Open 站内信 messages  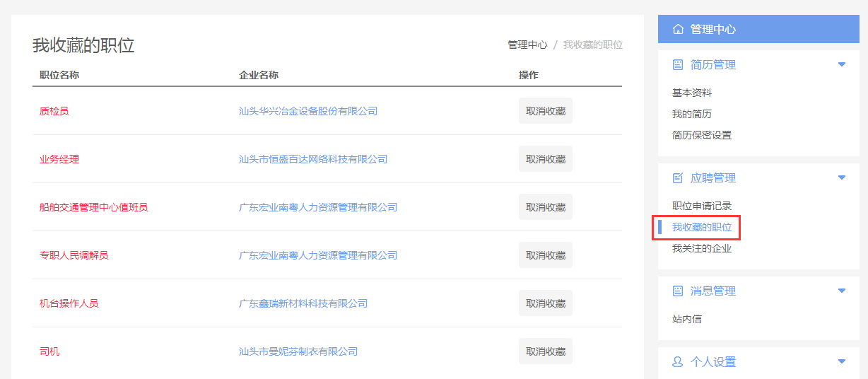[687, 319]
